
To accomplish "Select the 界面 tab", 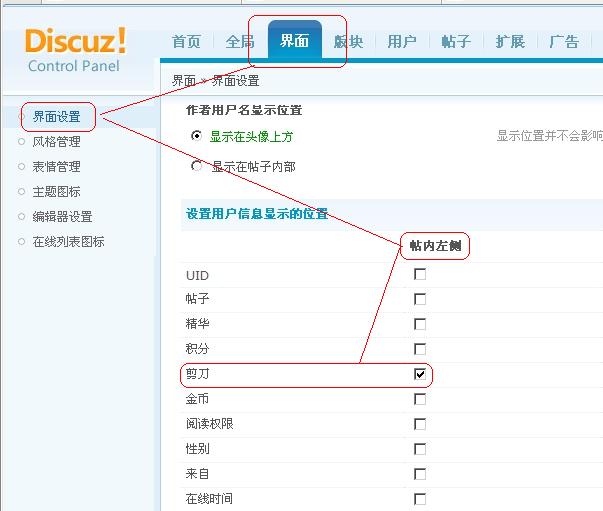I will (x=294, y=42).
